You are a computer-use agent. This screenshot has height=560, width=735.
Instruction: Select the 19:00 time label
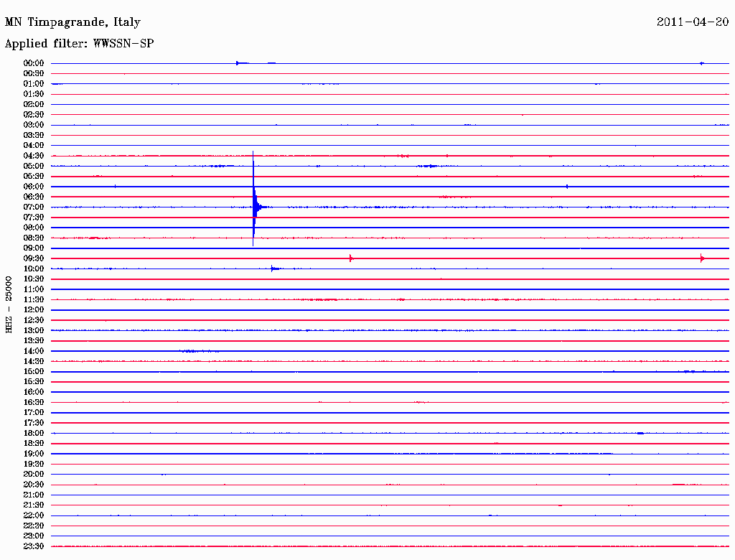(34, 454)
